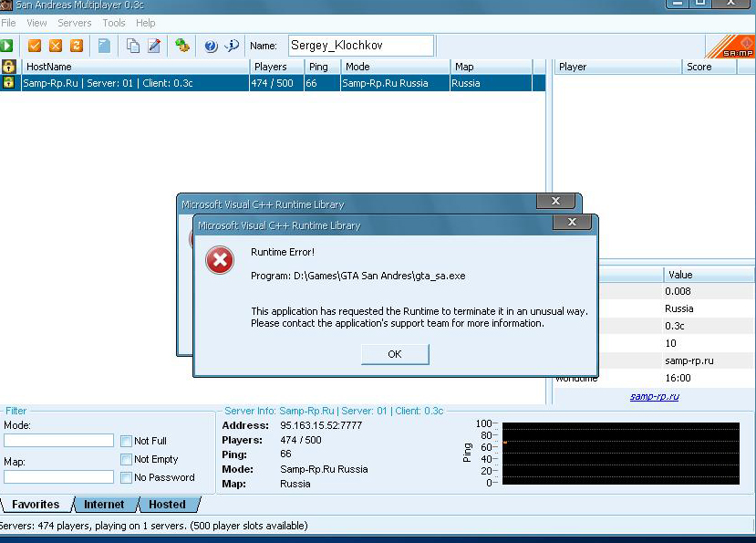Viewport: 756px width, 543px height.
Task: Click OK in the Runtime Error dialog
Action: point(395,354)
